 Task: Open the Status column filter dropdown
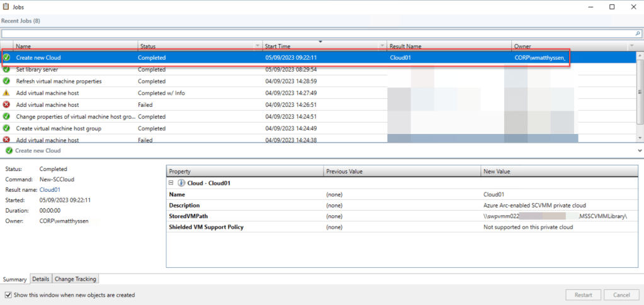[x=257, y=46]
